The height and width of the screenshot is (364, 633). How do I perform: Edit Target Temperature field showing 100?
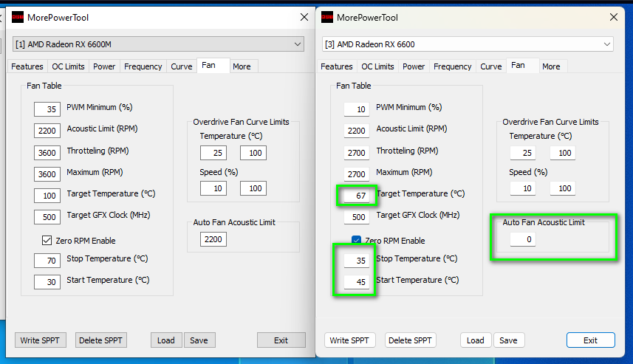click(47, 196)
